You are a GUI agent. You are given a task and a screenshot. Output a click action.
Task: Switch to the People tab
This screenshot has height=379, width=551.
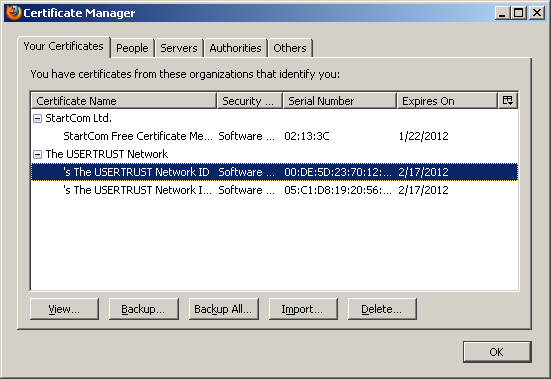click(132, 48)
